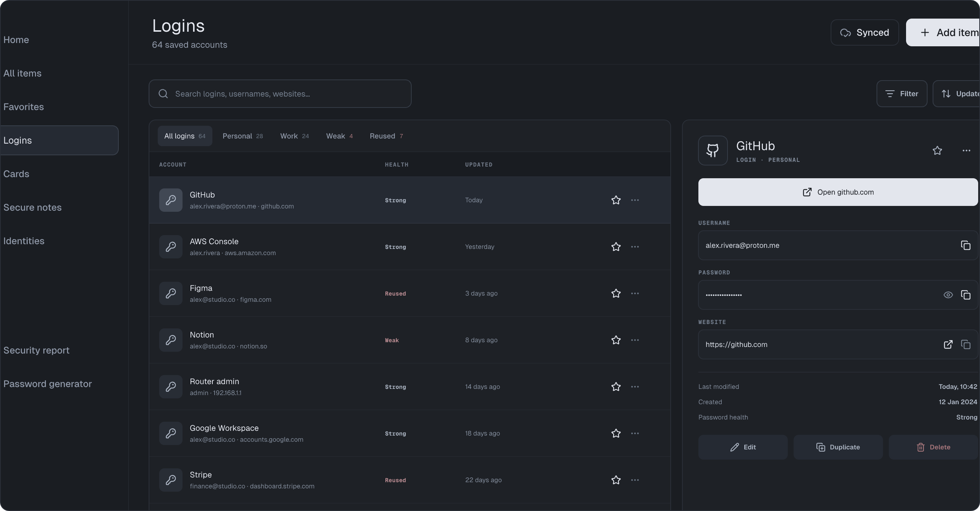Click the Synced status button
980x511 pixels.
pos(865,32)
